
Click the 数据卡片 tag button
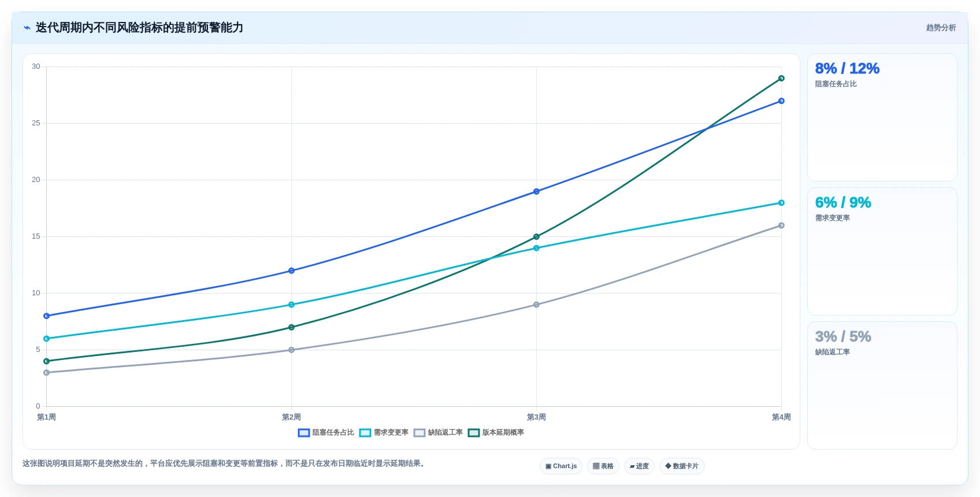[x=682, y=466]
